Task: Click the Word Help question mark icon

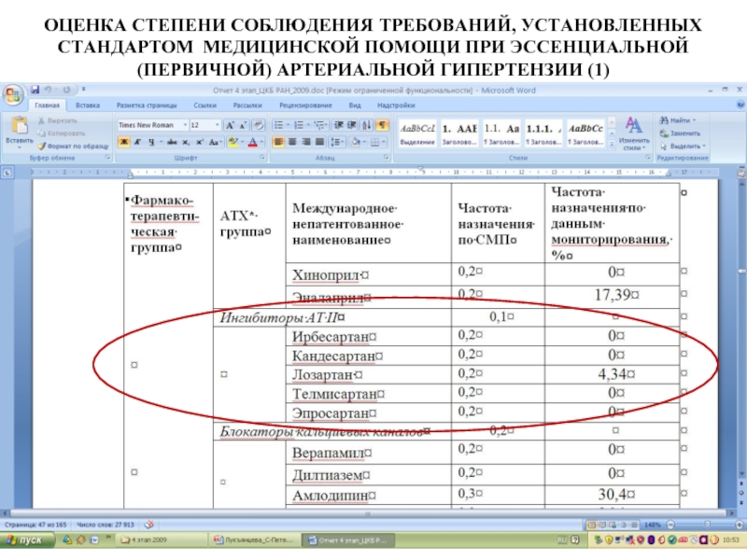Action: point(740,105)
